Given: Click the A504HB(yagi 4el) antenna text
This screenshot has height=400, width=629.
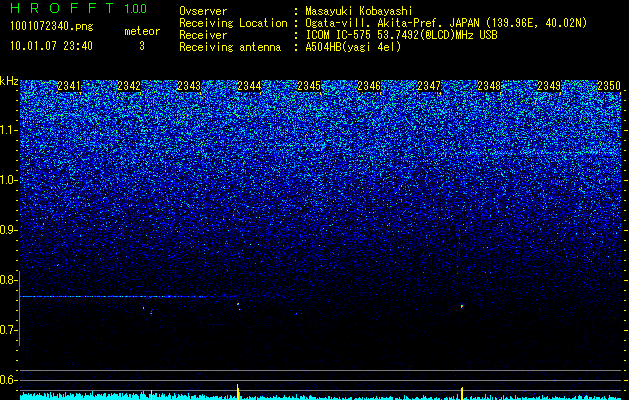Looking at the screenshot, I should (x=353, y=47).
